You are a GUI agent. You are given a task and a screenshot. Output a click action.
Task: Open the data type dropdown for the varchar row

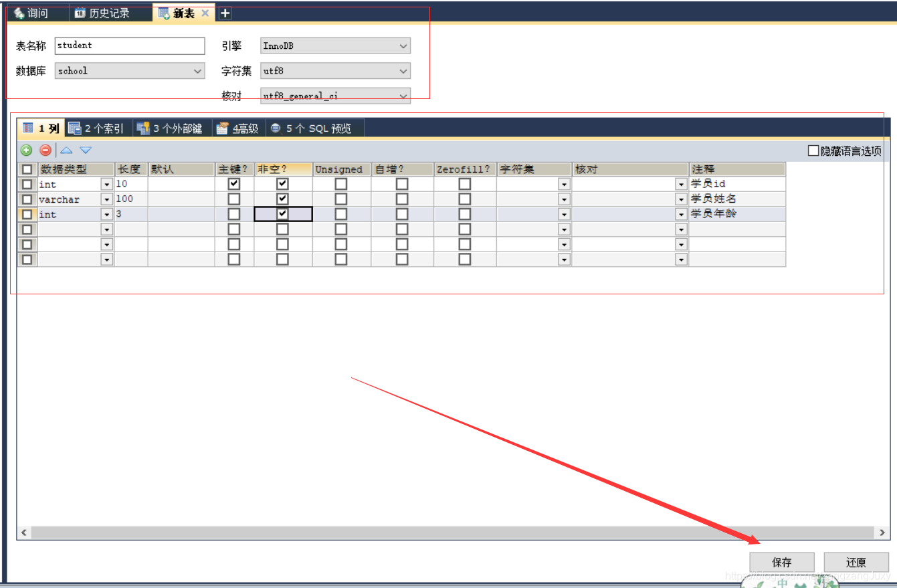107,199
